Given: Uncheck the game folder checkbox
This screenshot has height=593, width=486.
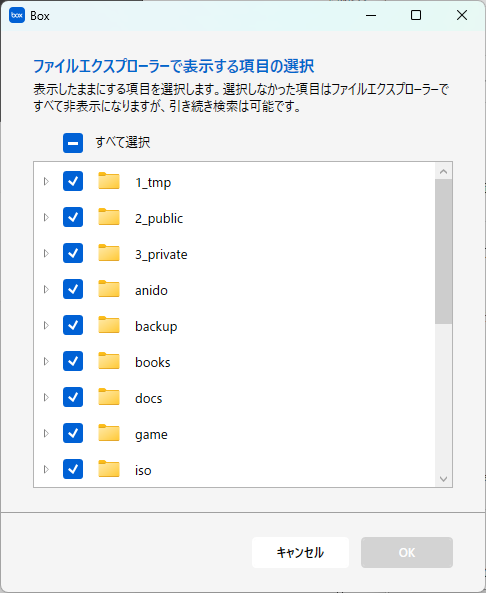Looking at the screenshot, I should coord(73,433).
